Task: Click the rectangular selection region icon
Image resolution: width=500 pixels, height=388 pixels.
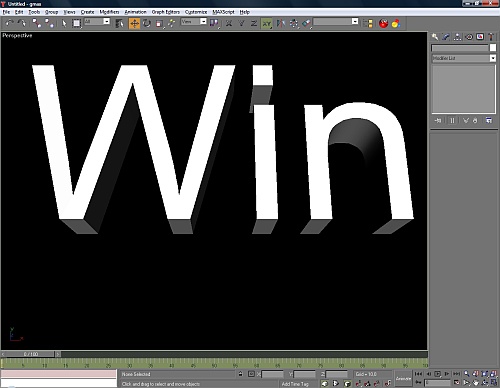Action: coord(77,23)
